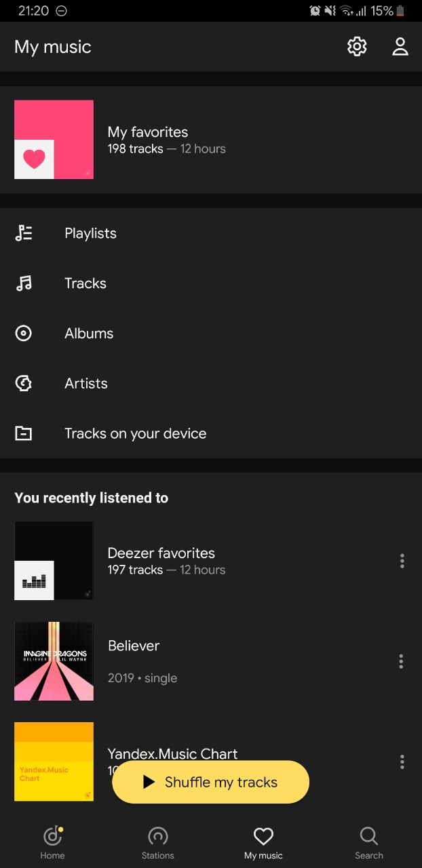Image resolution: width=422 pixels, height=868 pixels.
Task: Open options for Believer single
Action: (x=402, y=661)
